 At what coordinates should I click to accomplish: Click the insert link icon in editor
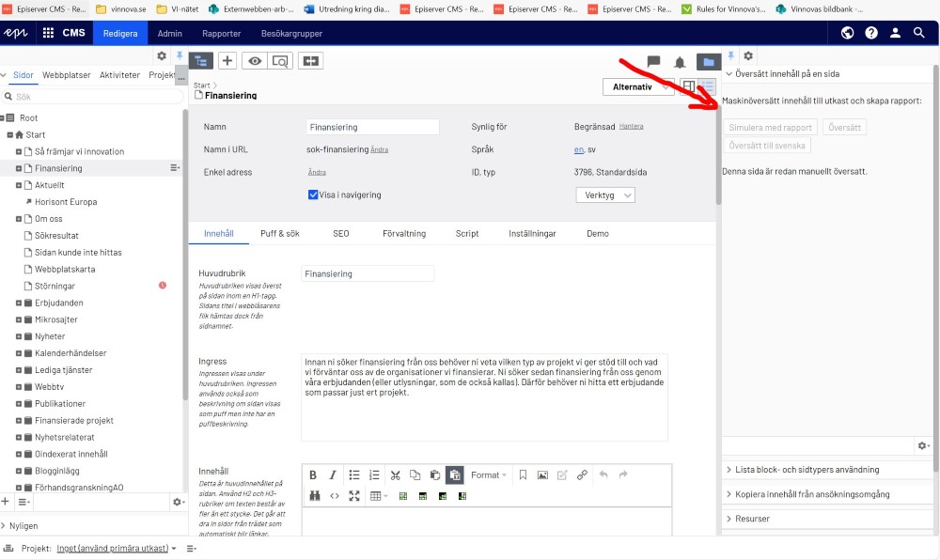click(582, 475)
